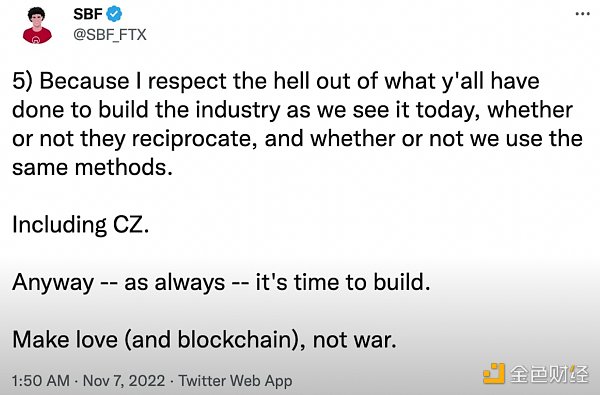Click the 金色财经 watermark text
The height and width of the screenshot is (395, 600).
[x=549, y=374]
